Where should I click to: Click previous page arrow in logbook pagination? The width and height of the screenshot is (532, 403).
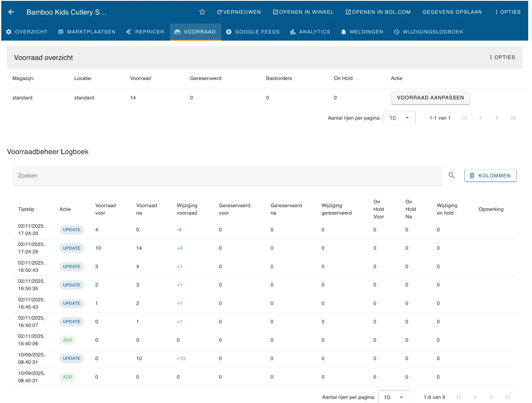tap(475, 397)
